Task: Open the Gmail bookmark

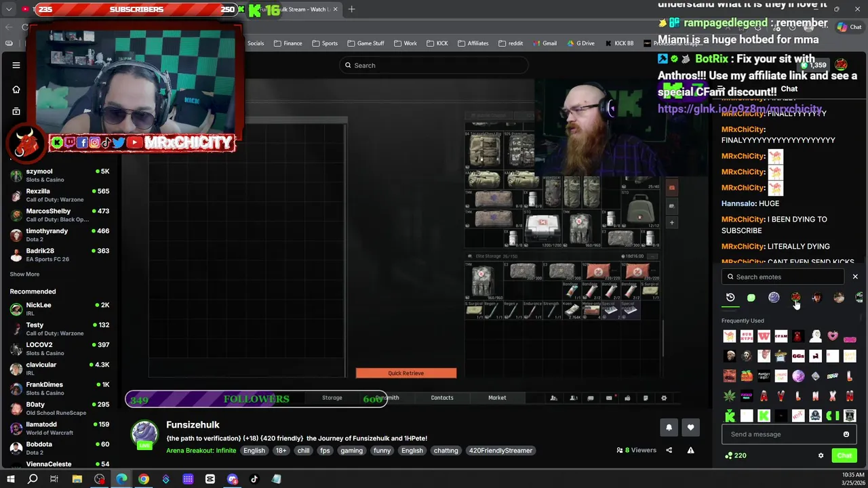Action: click(x=544, y=43)
